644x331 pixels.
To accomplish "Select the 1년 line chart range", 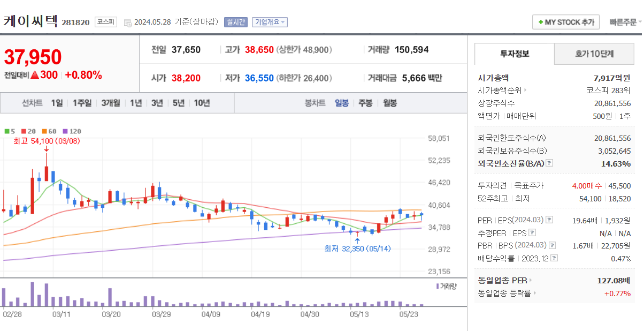I will pyautogui.click(x=136, y=103).
